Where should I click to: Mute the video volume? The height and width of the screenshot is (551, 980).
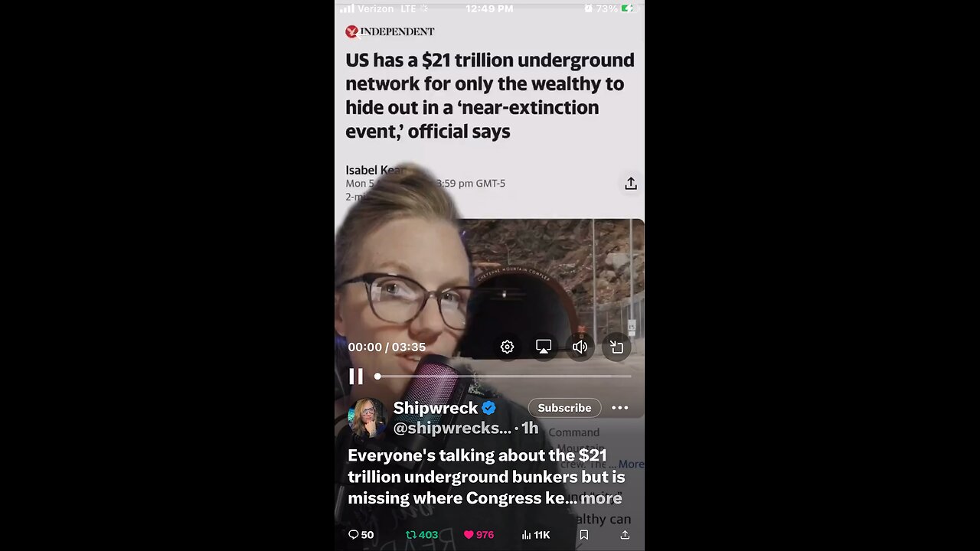pyautogui.click(x=580, y=347)
